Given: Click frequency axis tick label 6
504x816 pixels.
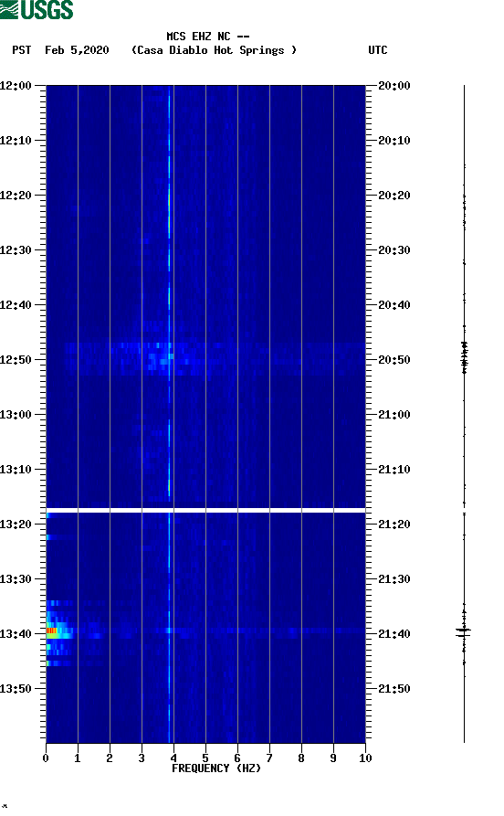Looking at the screenshot, I should click(237, 758).
